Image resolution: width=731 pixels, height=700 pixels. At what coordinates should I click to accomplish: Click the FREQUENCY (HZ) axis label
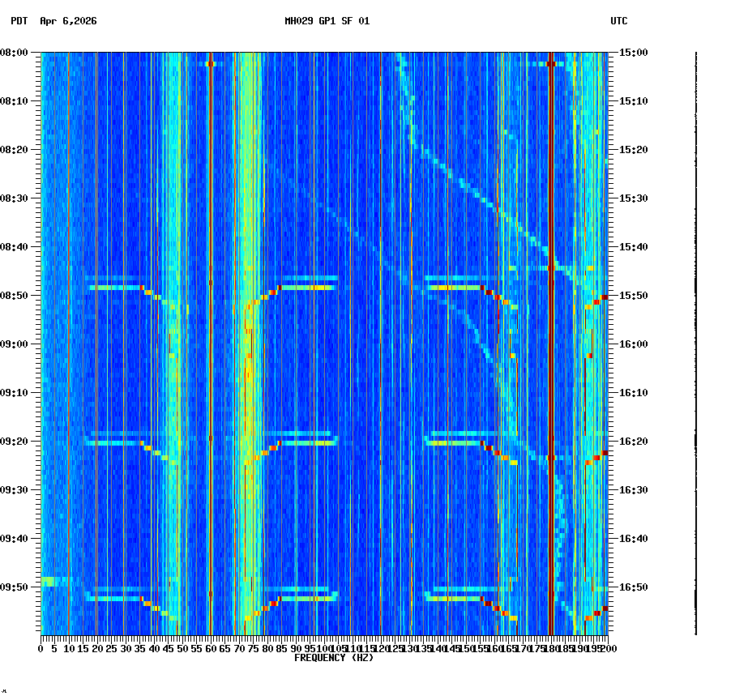[333, 657]
